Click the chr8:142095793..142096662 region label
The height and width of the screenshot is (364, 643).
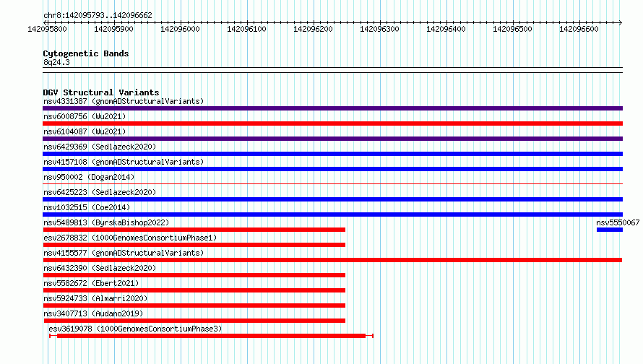pos(98,15)
